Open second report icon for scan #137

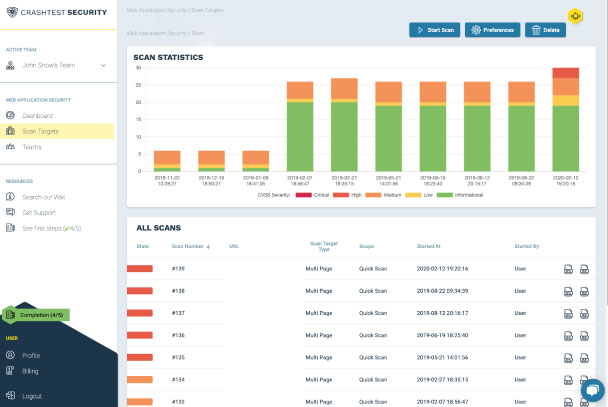[x=584, y=314]
